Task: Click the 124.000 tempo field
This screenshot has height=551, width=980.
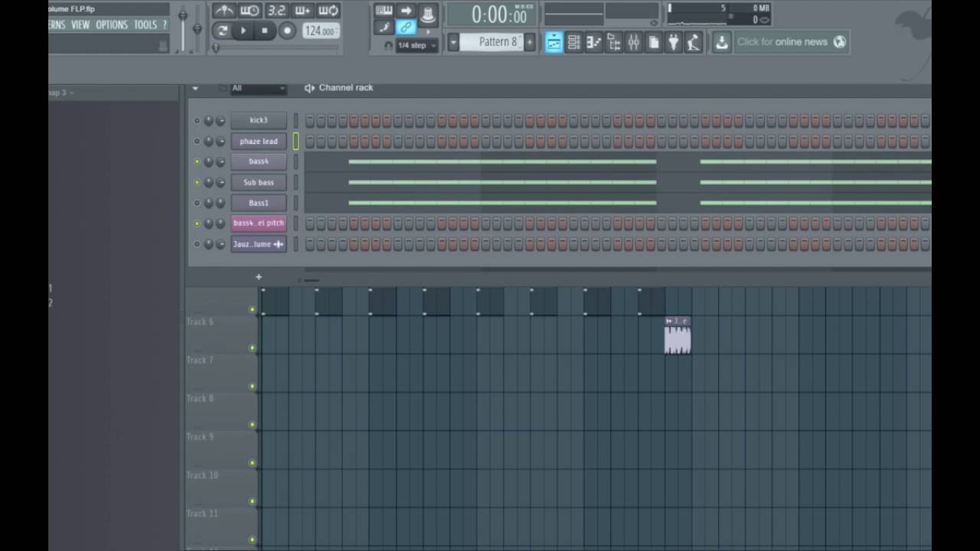Action: tap(320, 31)
